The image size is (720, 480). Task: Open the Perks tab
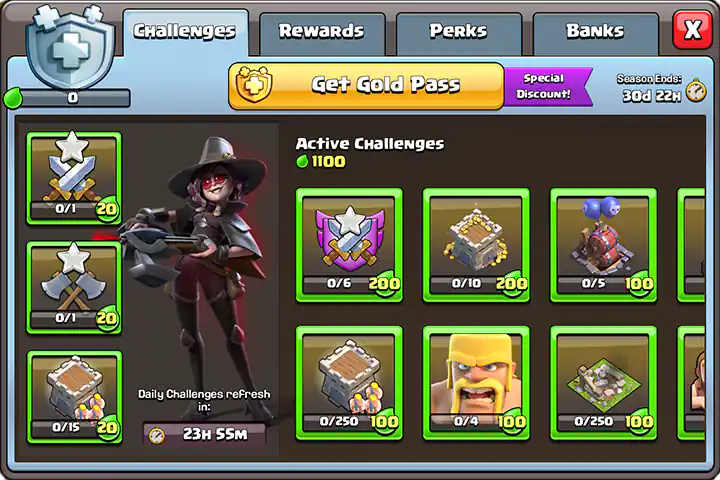pos(458,33)
